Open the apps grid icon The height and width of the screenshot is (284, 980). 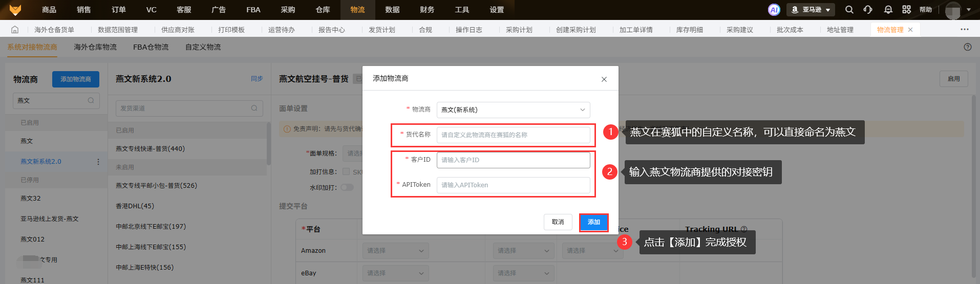[x=906, y=10]
